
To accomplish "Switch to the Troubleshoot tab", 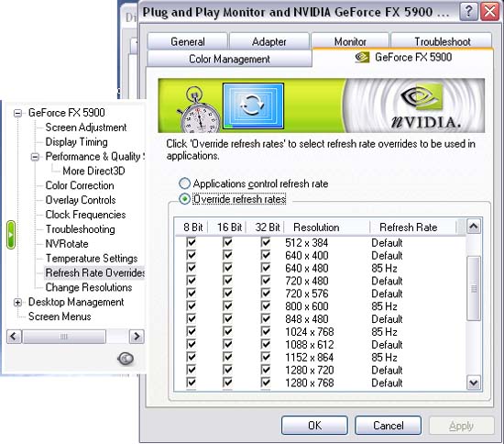I will 442,41.
